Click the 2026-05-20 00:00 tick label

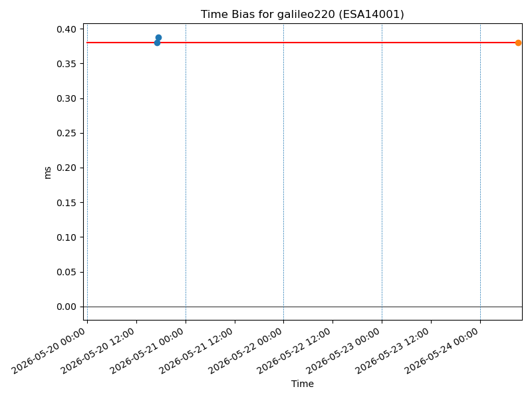click(49, 352)
